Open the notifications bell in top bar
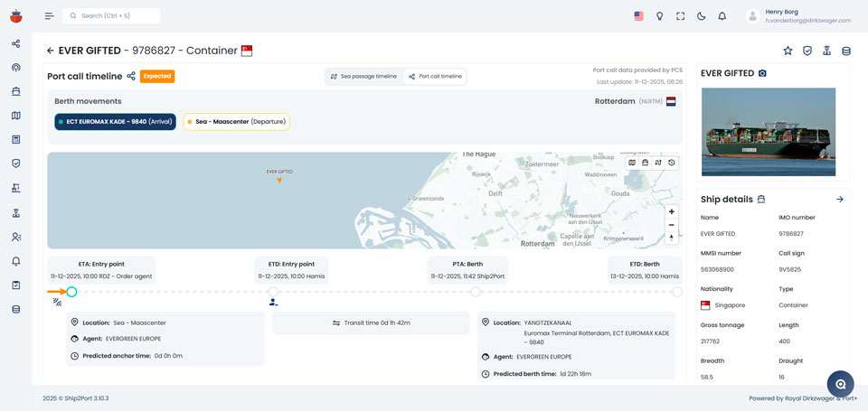The width and height of the screenshot is (868, 411). pyautogui.click(x=722, y=16)
